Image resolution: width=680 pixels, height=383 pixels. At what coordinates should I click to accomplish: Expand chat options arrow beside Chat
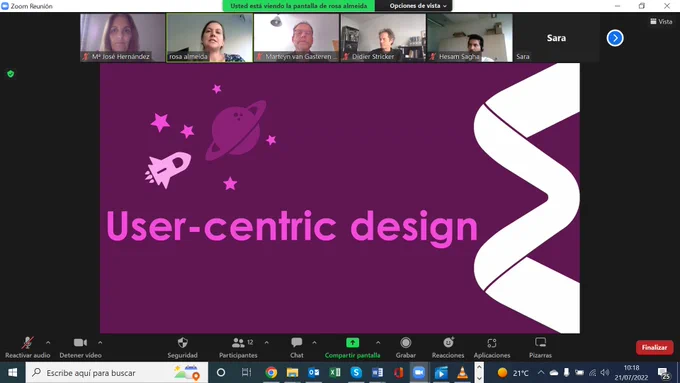tap(314, 343)
